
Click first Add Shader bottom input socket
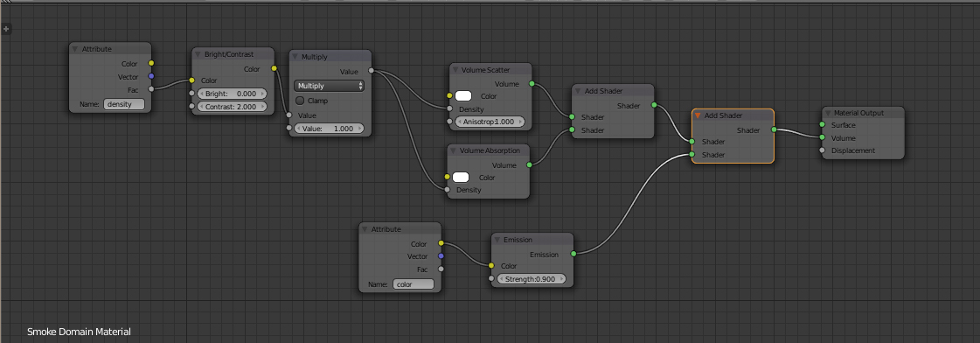(572, 129)
